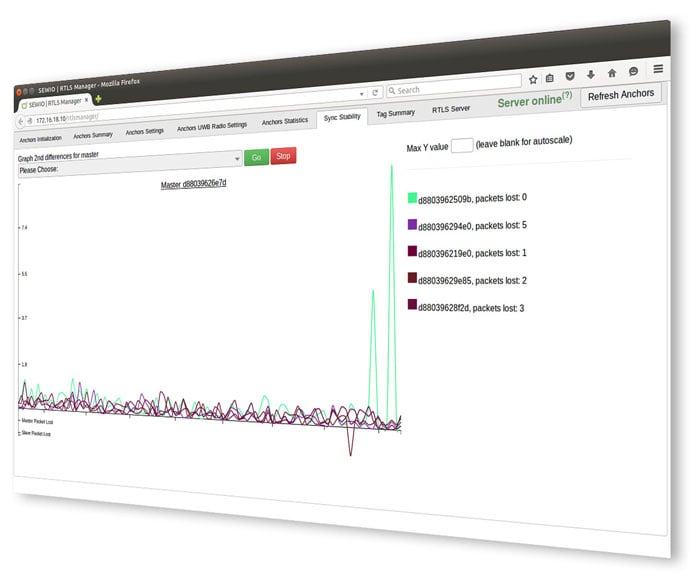The width and height of the screenshot is (700, 581).
Task: Open a new tab with the plus icon
Action: tap(98, 99)
